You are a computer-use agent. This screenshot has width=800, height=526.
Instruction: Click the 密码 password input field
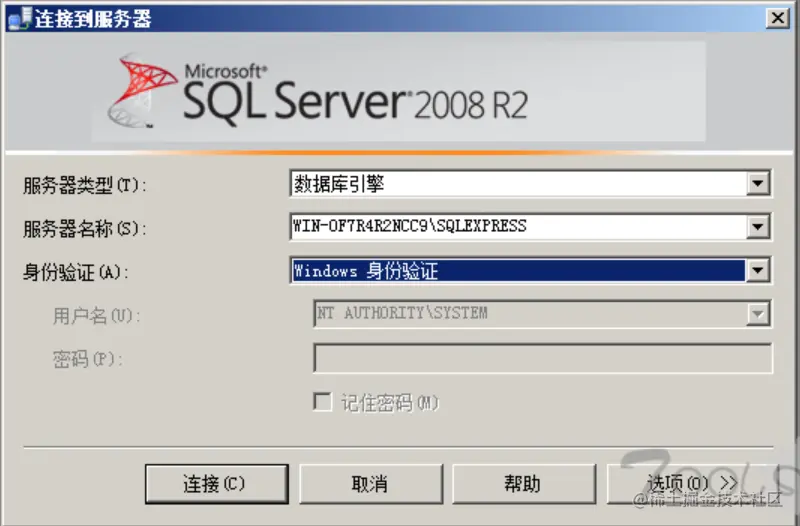pos(543,358)
